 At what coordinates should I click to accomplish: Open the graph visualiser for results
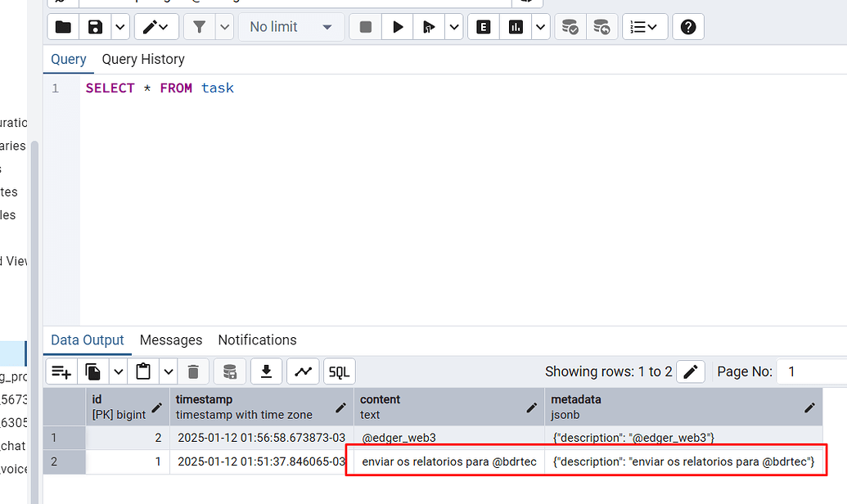coord(303,371)
